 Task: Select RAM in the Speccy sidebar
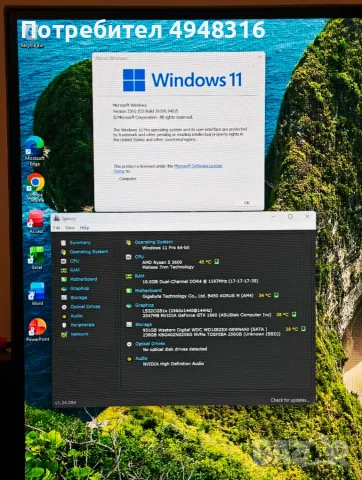(71, 270)
